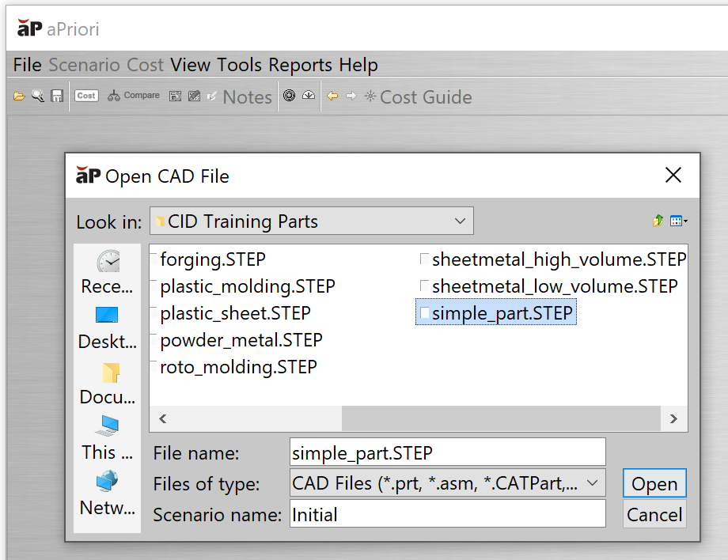Click the target circle icon in the toolbar
728x560 pixels.
290,96
